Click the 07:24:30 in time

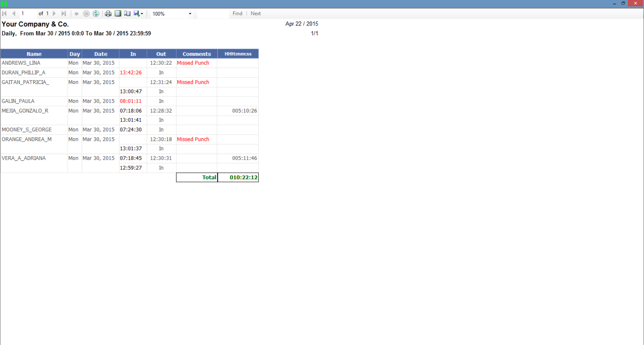pyautogui.click(x=131, y=130)
